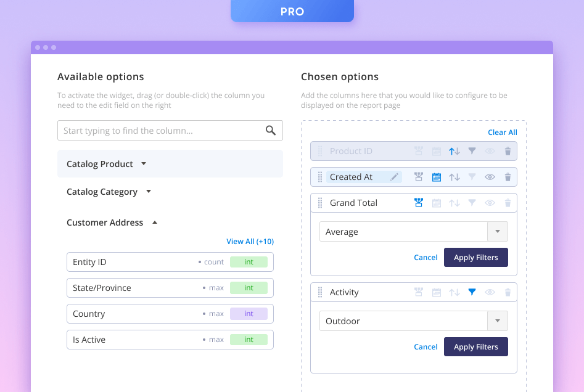Apply filters for the Grand Total column
Screen dimensions: 584x392
tap(475, 257)
